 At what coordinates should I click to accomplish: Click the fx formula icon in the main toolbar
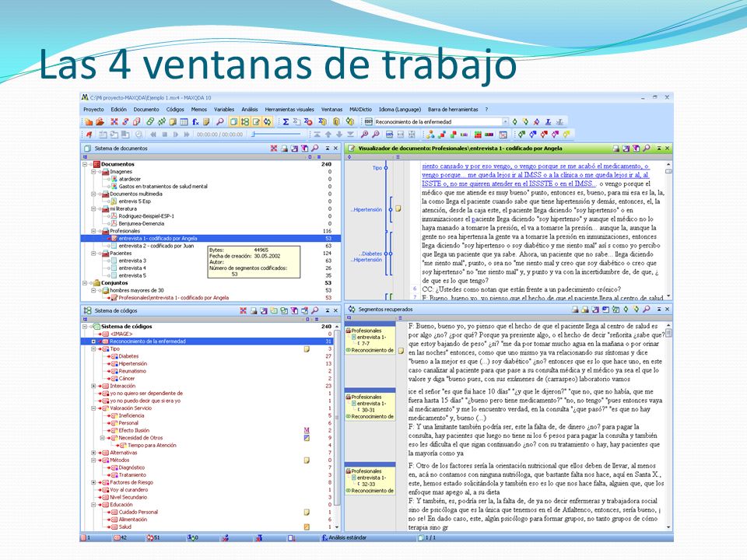[x=195, y=122]
